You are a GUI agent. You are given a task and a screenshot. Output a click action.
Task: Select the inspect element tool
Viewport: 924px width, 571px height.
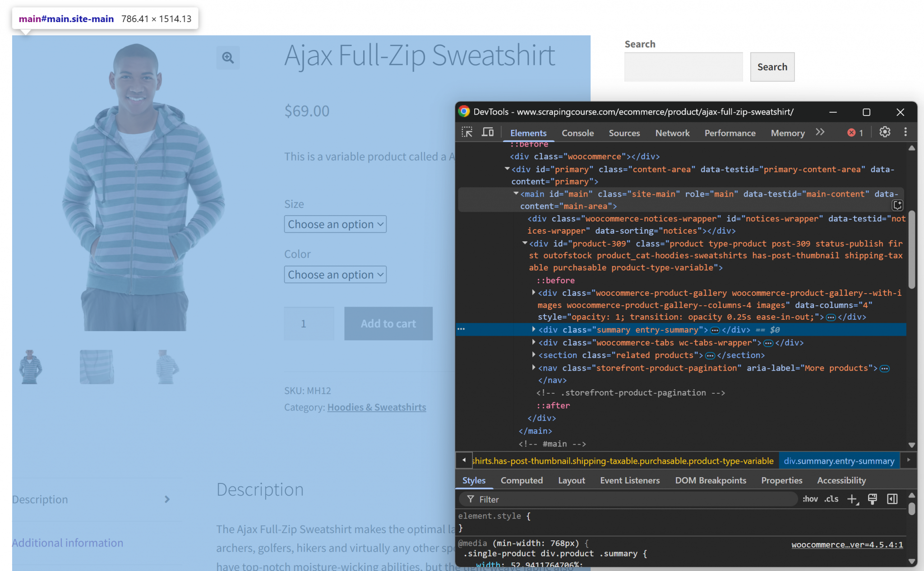point(467,132)
